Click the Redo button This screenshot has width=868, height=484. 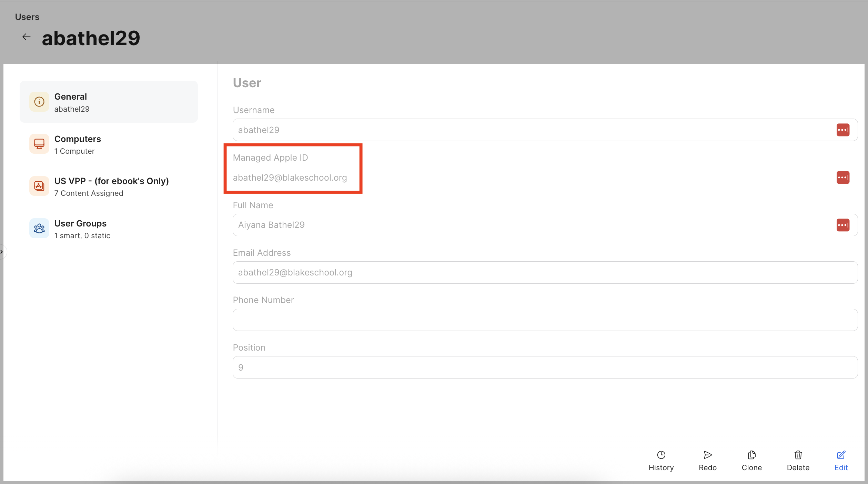708,461
